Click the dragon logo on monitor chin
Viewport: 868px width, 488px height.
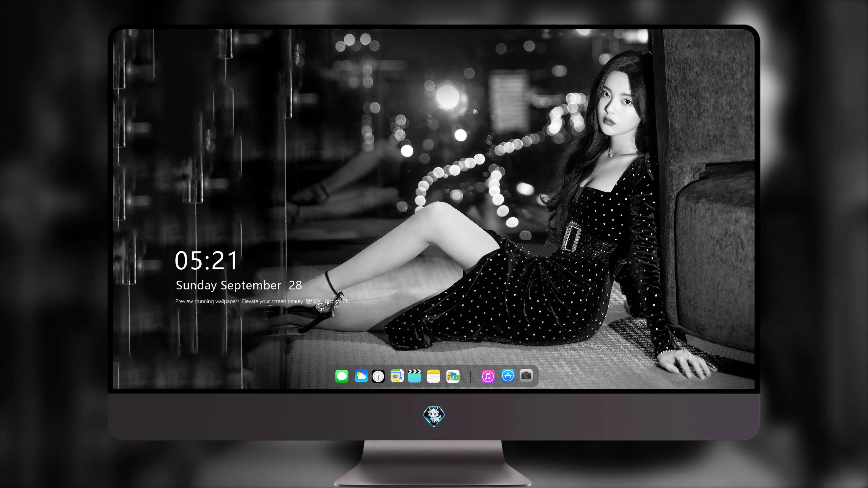tap(434, 416)
